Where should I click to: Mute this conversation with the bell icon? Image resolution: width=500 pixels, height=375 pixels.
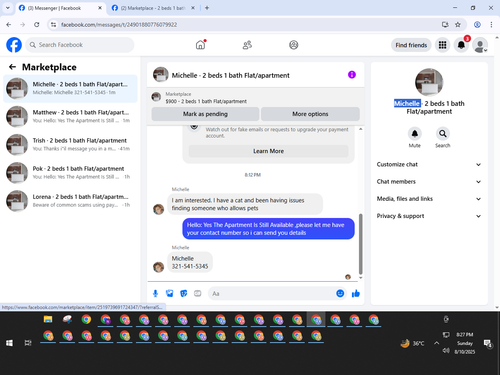pyautogui.click(x=415, y=134)
